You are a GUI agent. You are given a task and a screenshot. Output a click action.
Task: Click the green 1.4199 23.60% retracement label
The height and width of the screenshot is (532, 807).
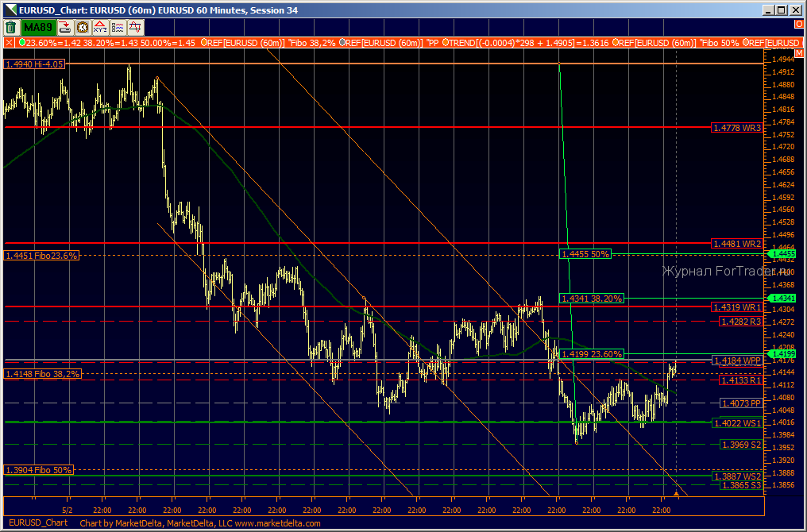pos(592,354)
